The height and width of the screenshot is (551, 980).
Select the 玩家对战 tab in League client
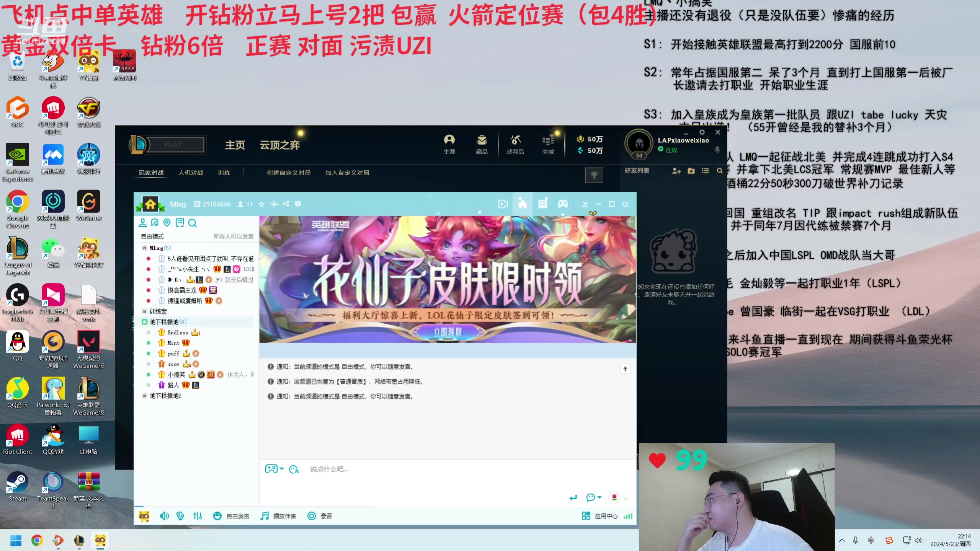pyautogui.click(x=151, y=173)
